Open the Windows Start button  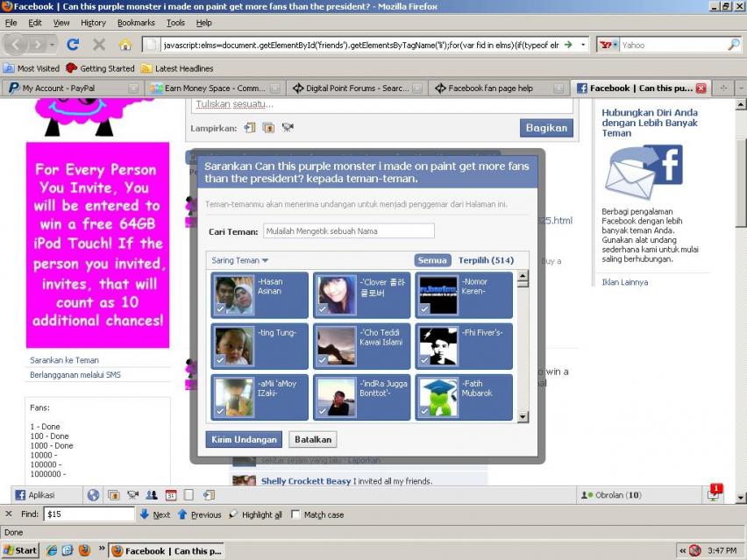tap(19, 550)
